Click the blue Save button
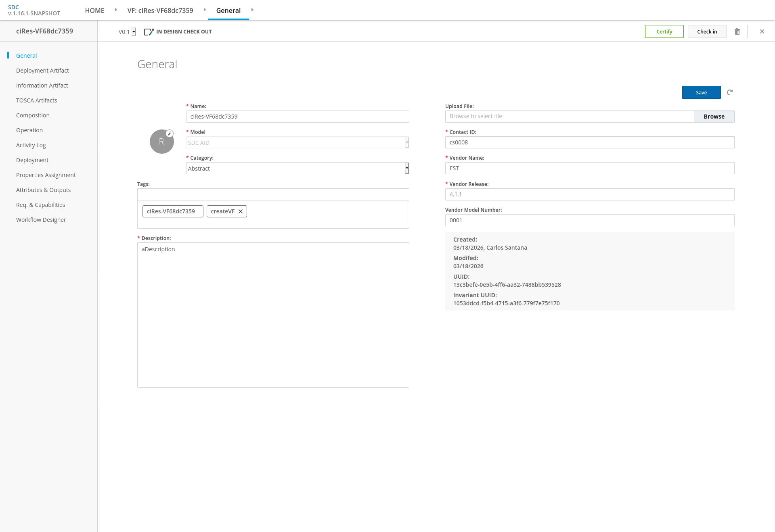 coord(701,92)
